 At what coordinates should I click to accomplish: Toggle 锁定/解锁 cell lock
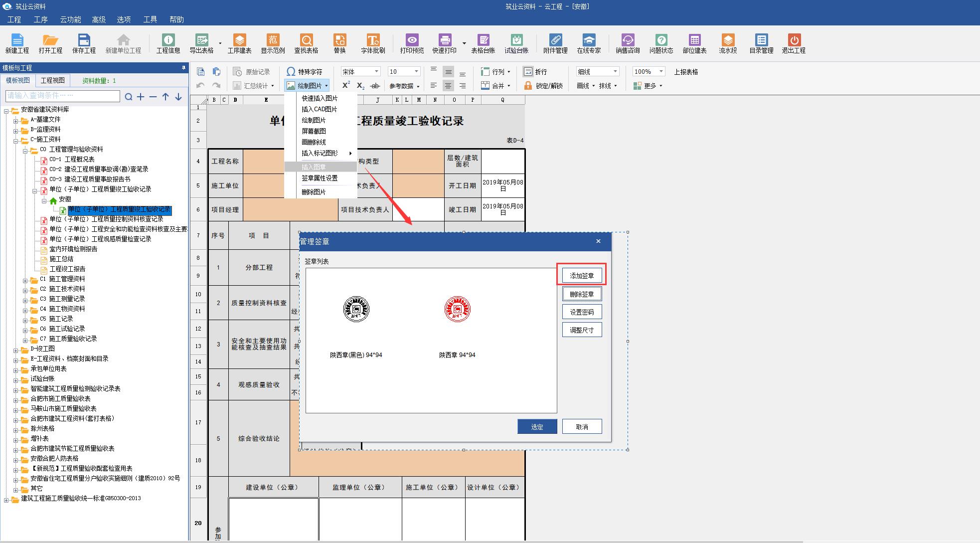click(x=543, y=86)
